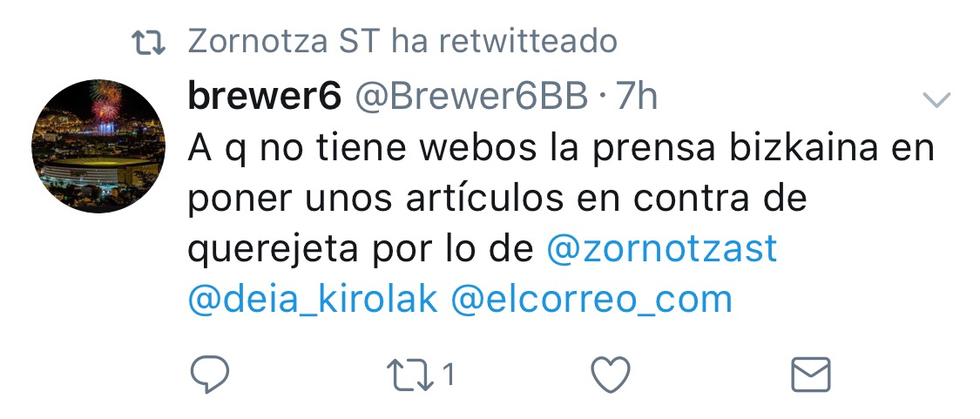Screen dimensions: 980x419
Task: Send tweet via envelope message icon
Action: tap(811, 375)
